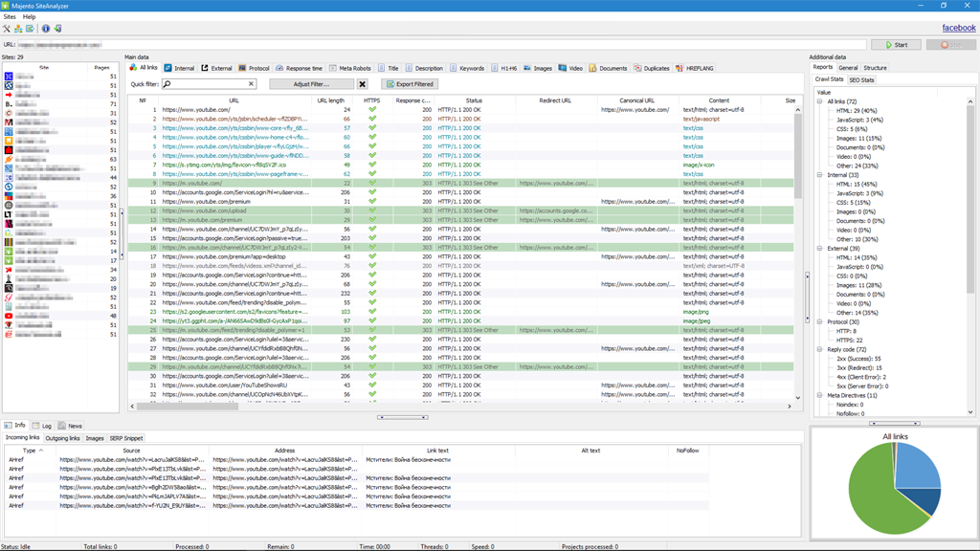Click the info icon in the toolbar
Viewport: 980px width, 551px height.
[47, 29]
